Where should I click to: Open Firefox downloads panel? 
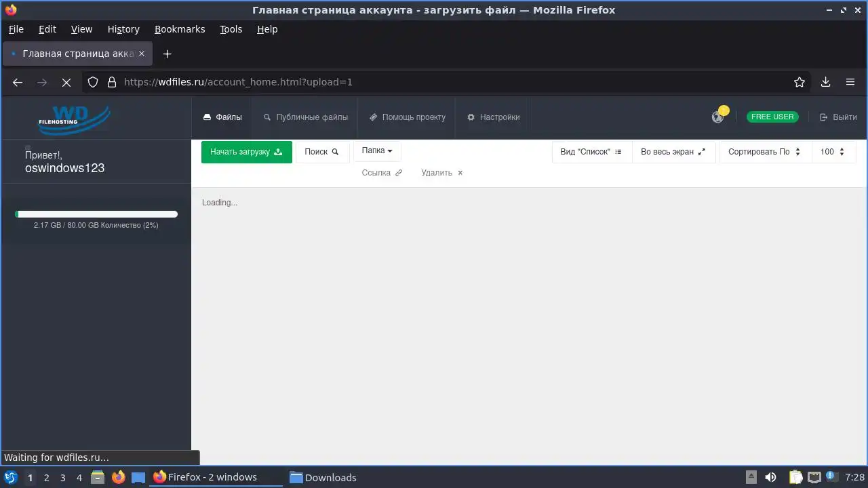click(825, 82)
